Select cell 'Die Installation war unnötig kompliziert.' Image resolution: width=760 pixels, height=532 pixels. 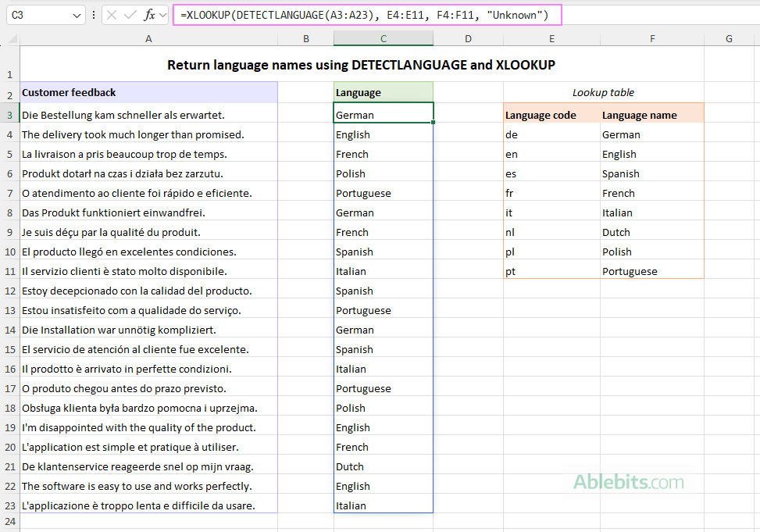click(x=148, y=330)
